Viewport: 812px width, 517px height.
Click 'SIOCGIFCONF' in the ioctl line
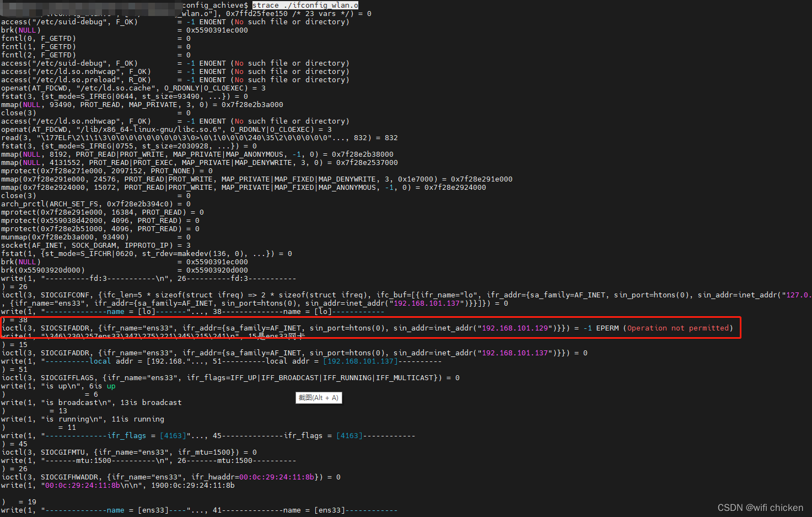[x=64, y=295]
